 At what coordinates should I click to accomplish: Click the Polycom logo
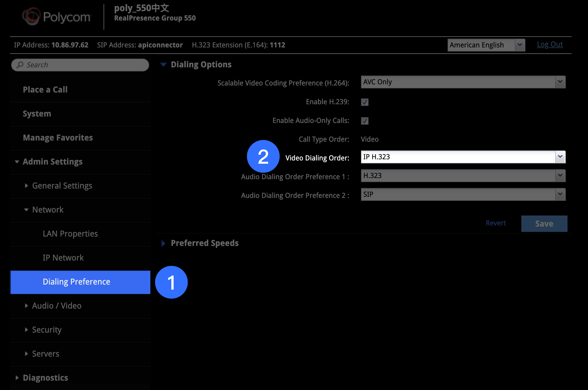click(x=56, y=17)
